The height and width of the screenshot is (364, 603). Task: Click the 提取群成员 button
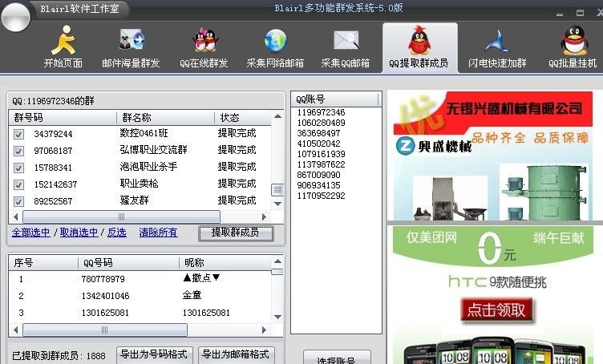click(x=236, y=233)
